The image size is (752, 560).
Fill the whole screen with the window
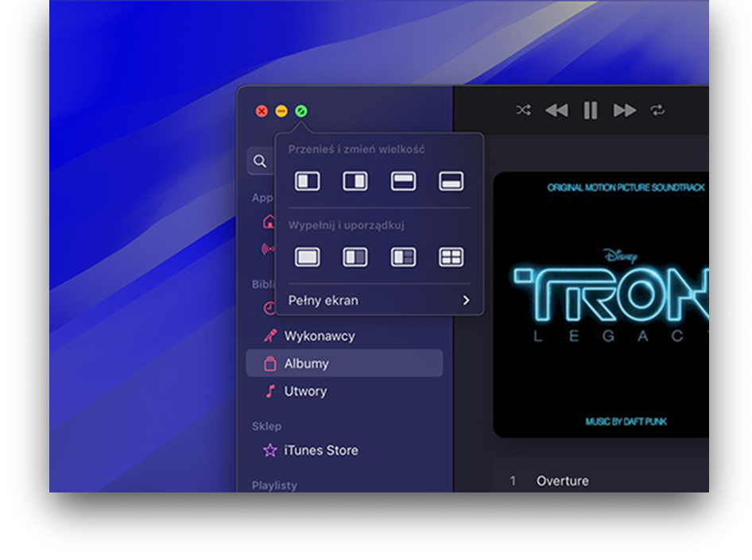click(x=307, y=257)
